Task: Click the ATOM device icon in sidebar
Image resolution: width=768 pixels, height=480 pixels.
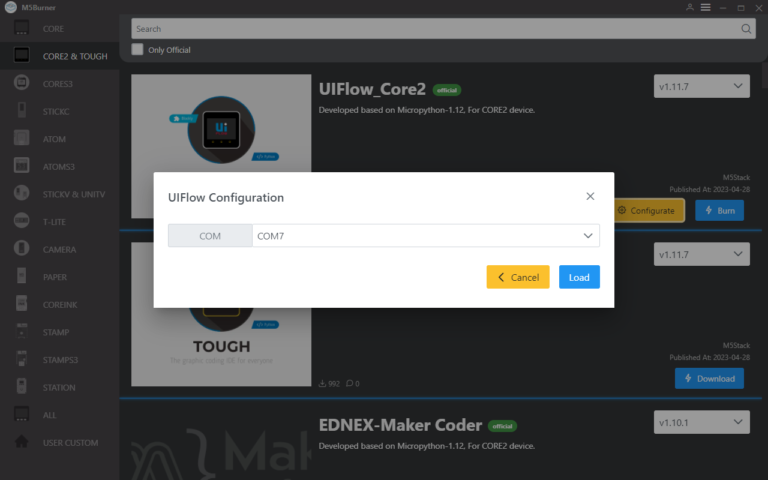Action: coord(21,139)
